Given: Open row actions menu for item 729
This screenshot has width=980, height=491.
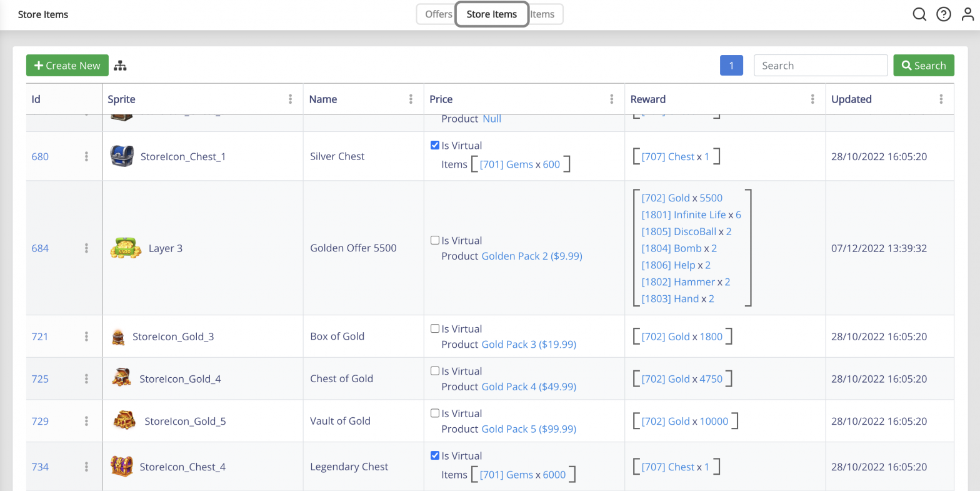Looking at the screenshot, I should (x=86, y=421).
